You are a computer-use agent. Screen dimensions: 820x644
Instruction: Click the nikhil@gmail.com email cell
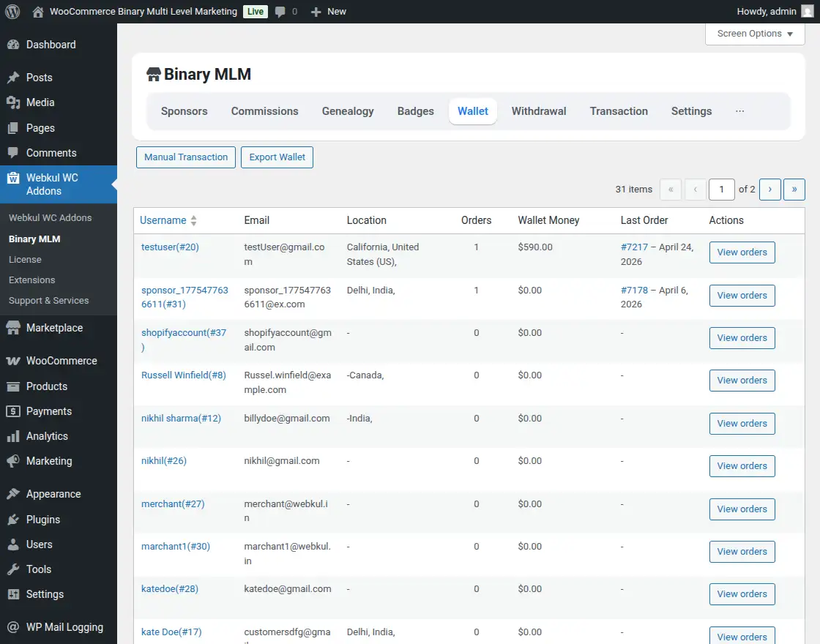(x=282, y=461)
